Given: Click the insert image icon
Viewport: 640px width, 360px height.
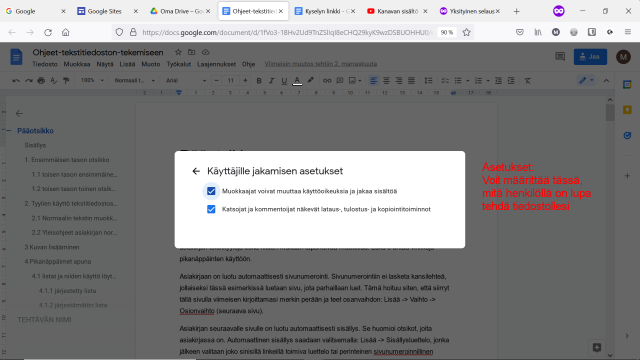Looking at the screenshot, I should (352, 81).
